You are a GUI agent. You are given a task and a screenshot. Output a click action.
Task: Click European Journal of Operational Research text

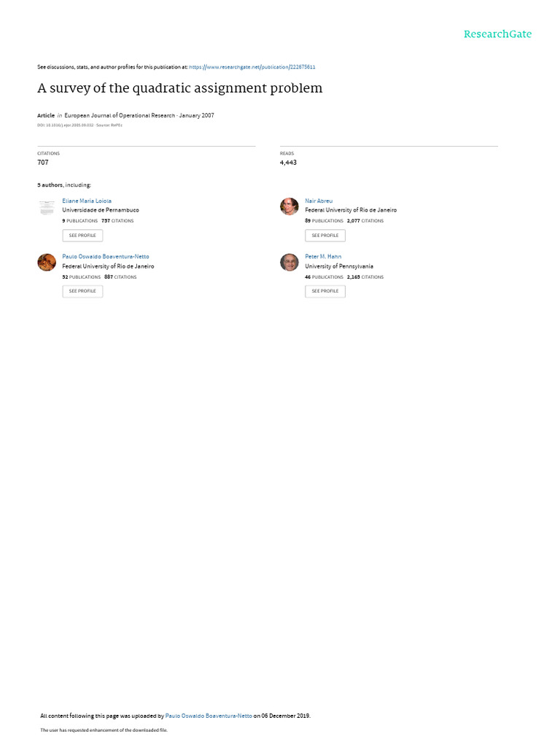point(120,115)
